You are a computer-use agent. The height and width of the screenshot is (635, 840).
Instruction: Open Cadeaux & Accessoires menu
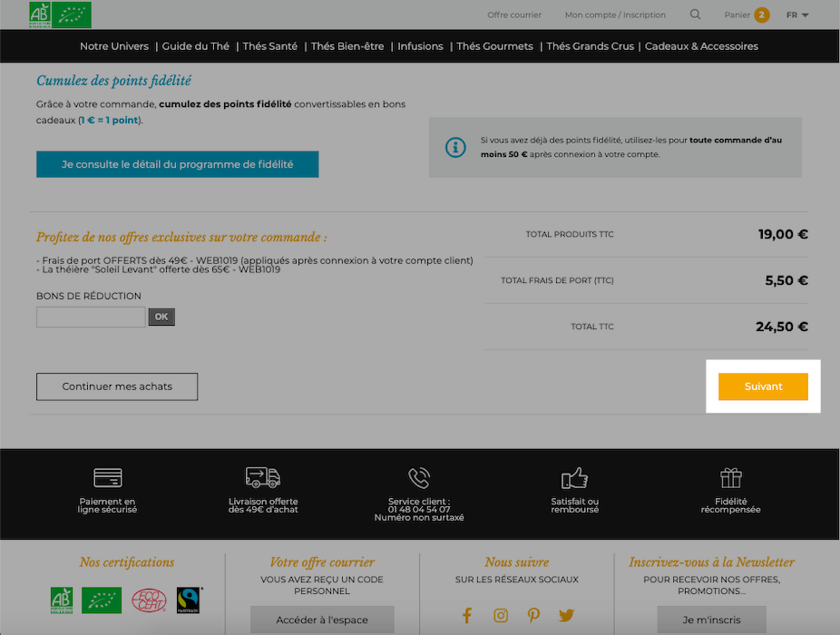pyautogui.click(x=701, y=46)
